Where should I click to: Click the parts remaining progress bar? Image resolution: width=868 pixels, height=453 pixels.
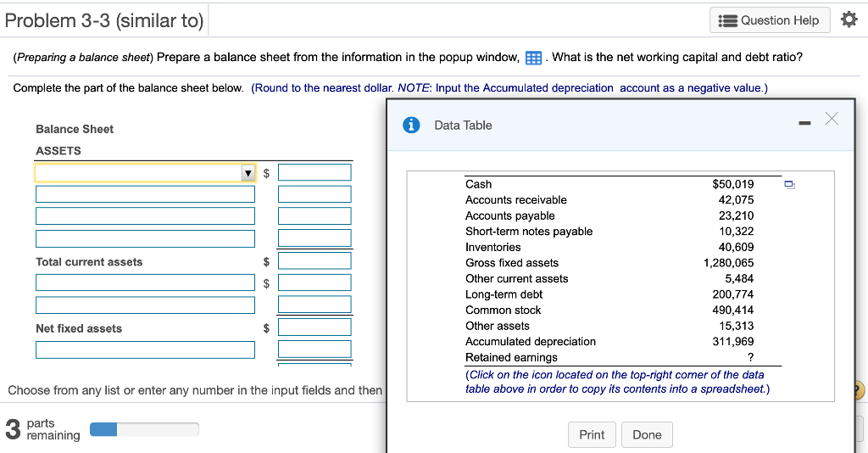(x=144, y=429)
